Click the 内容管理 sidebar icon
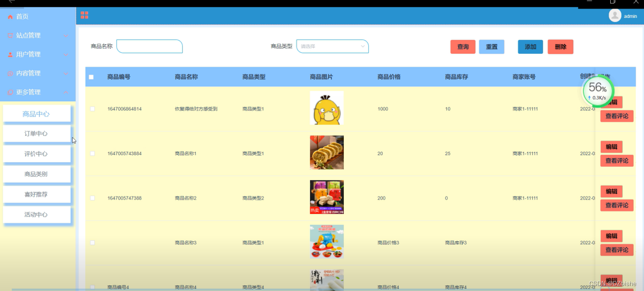 pyautogui.click(x=10, y=74)
